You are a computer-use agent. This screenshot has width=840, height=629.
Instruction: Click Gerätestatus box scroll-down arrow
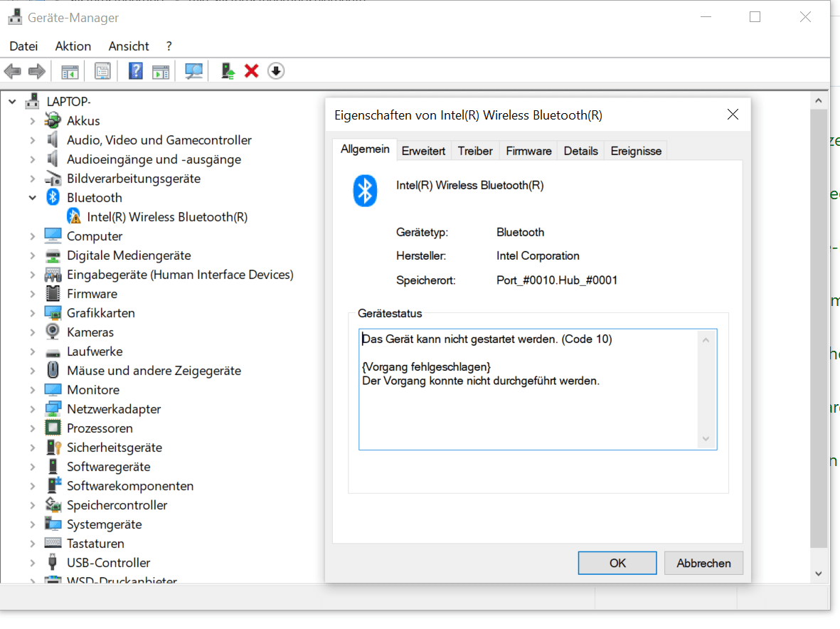click(706, 439)
